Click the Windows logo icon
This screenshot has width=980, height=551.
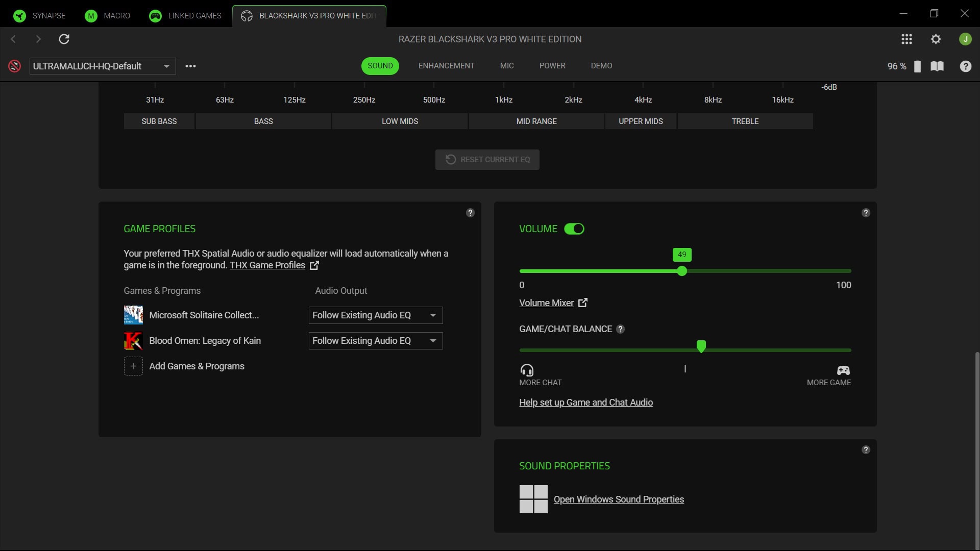click(533, 499)
